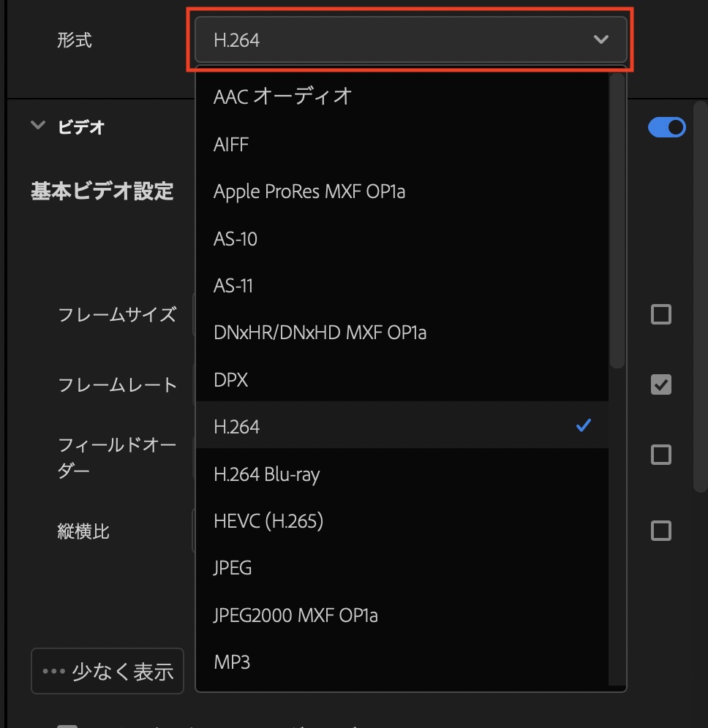The image size is (708, 728).
Task: Select Apple ProRes MXF OP1a format
Action: pyautogui.click(x=402, y=192)
